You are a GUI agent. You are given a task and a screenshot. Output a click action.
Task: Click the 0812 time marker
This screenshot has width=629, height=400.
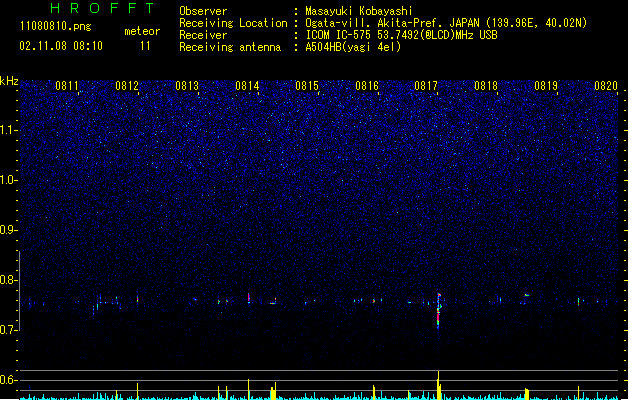click(127, 86)
